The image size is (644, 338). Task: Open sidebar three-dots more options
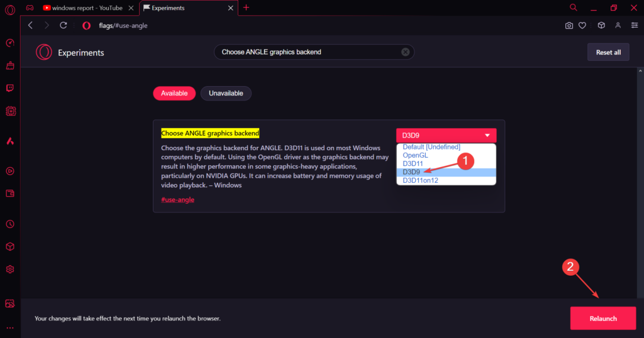tap(10, 328)
